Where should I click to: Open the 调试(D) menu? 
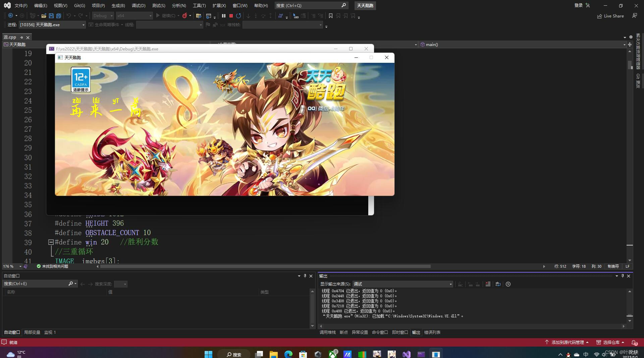click(139, 5)
